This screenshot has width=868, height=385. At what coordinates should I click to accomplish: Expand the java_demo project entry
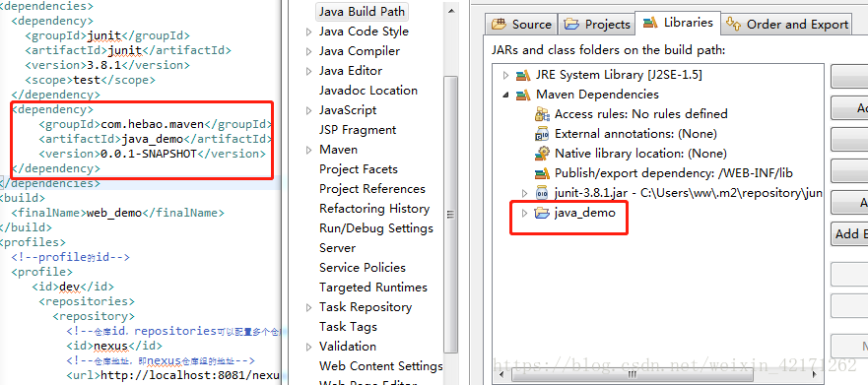coord(525,213)
